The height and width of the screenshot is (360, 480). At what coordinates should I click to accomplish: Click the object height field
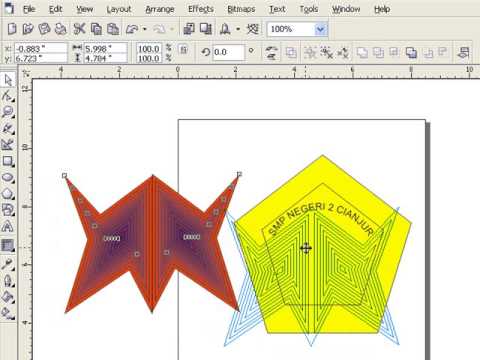tap(105, 58)
